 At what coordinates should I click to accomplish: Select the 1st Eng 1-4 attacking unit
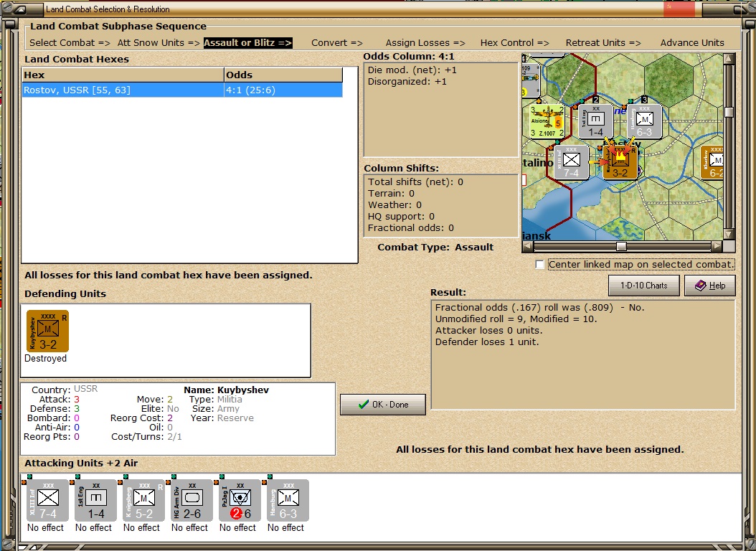[95, 500]
